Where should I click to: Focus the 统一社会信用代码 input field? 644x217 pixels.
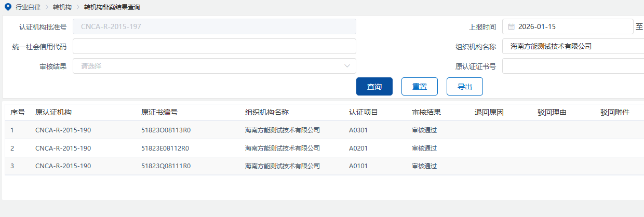pyautogui.click(x=214, y=46)
